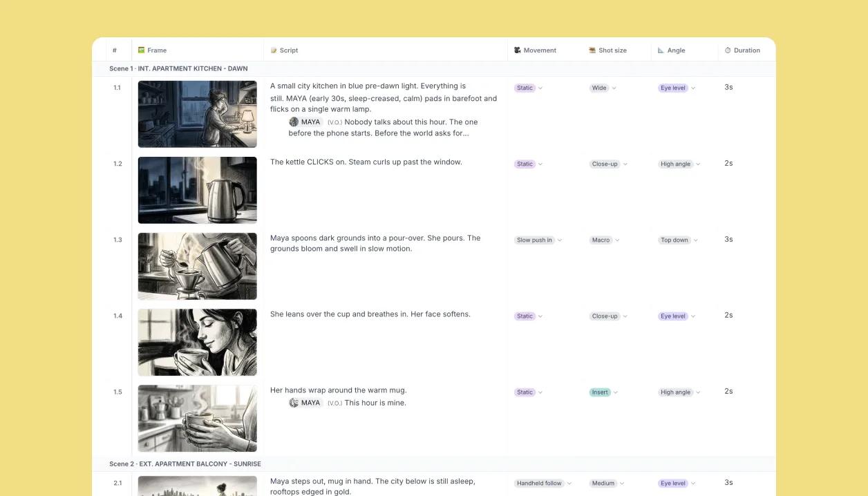
Task: Click the Angle column header
Action: tap(676, 50)
